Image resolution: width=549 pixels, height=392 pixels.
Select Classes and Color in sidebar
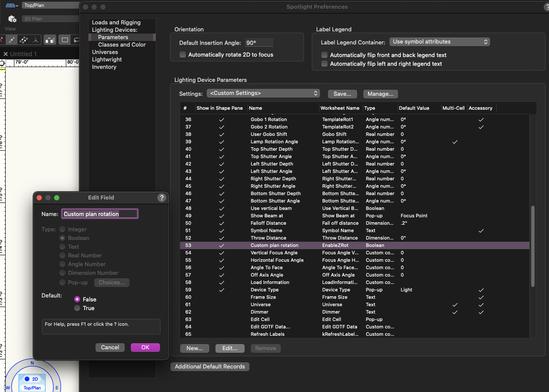[122, 44]
